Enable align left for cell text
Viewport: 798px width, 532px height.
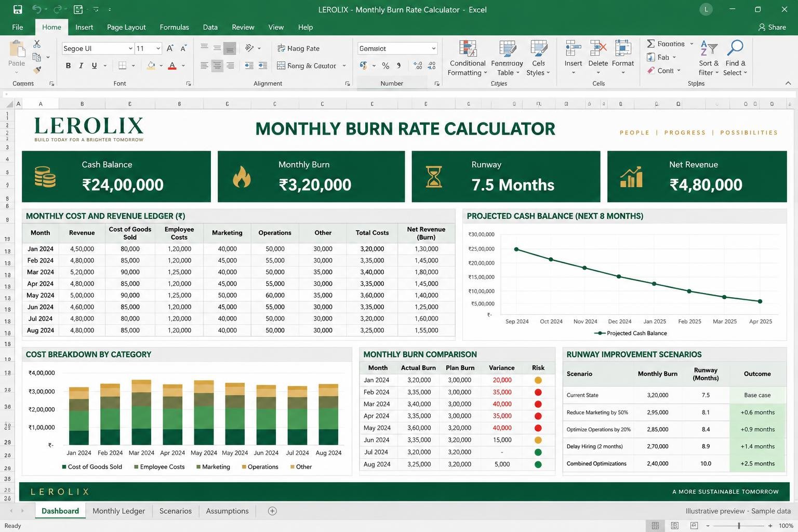204,65
